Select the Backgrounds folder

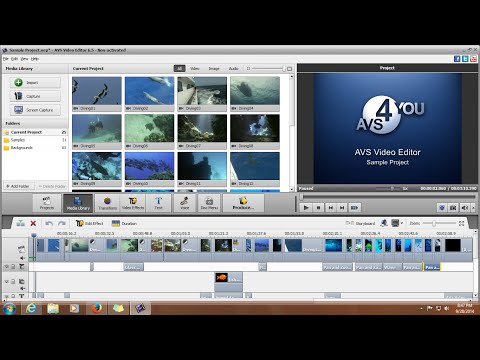click(35, 148)
